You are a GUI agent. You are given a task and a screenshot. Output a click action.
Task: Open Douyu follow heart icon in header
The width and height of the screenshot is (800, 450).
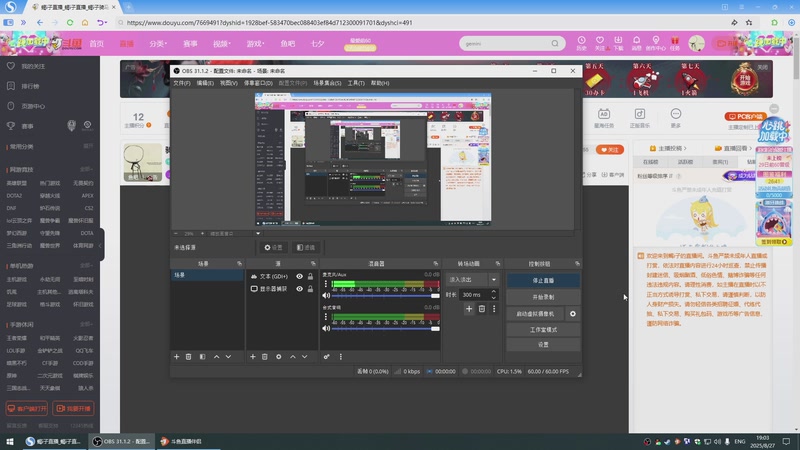599,43
